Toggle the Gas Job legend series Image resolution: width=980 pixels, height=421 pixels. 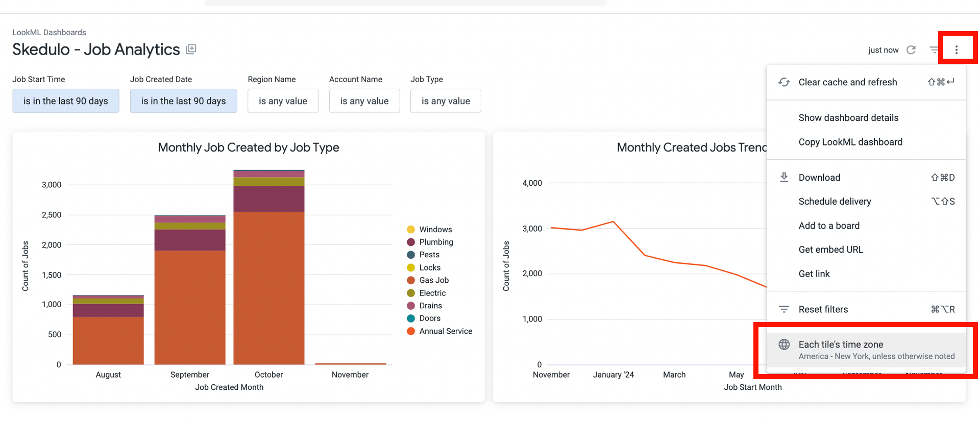[434, 280]
